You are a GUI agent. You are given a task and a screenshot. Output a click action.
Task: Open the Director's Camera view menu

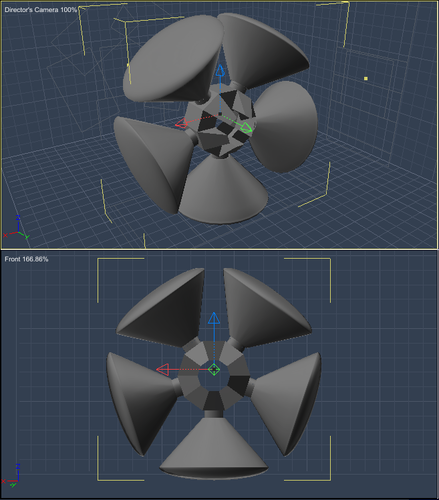(x=41, y=10)
